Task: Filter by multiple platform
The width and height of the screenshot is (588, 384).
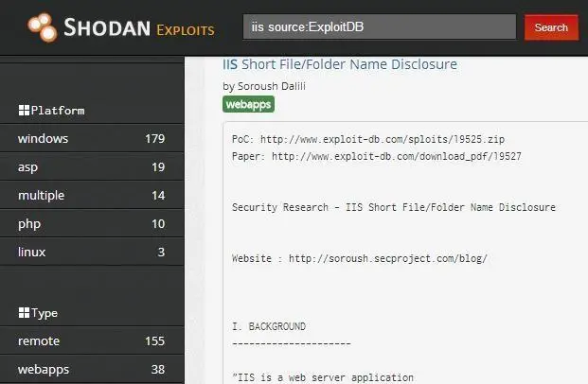Action: tap(92, 195)
